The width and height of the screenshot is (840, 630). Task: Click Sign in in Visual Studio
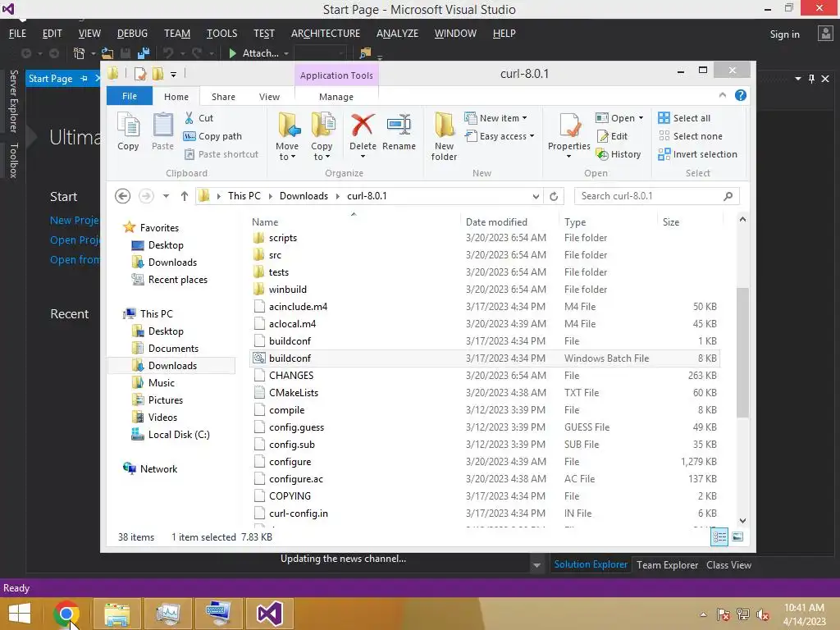pyautogui.click(x=785, y=34)
